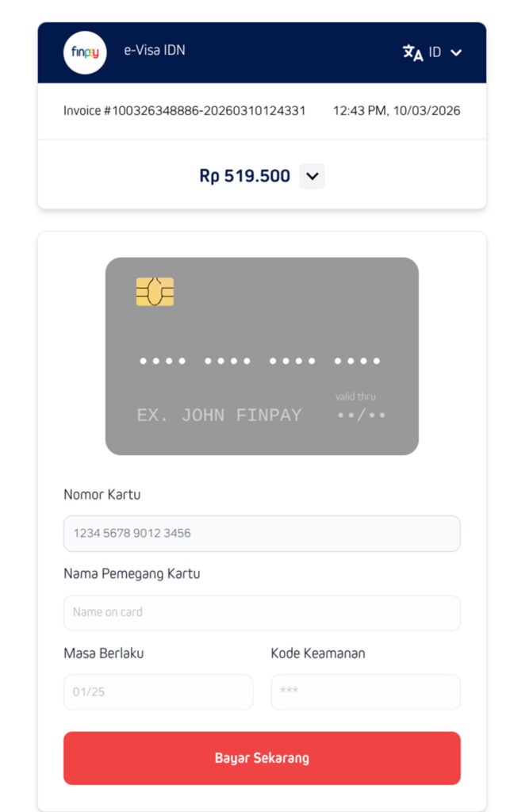510x812 pixels.
Task: Click the Finpay logo in the header
Action: (x=84, y=52)
